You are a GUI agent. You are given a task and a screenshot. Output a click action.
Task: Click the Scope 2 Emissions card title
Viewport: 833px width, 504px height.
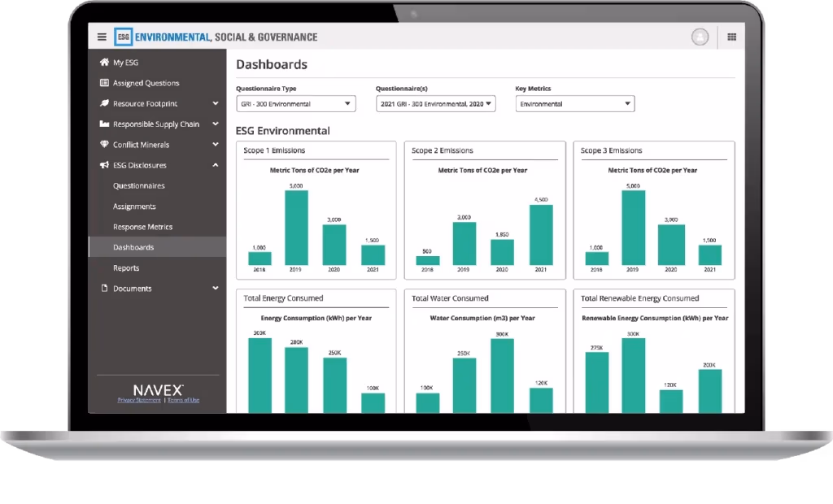442,150
